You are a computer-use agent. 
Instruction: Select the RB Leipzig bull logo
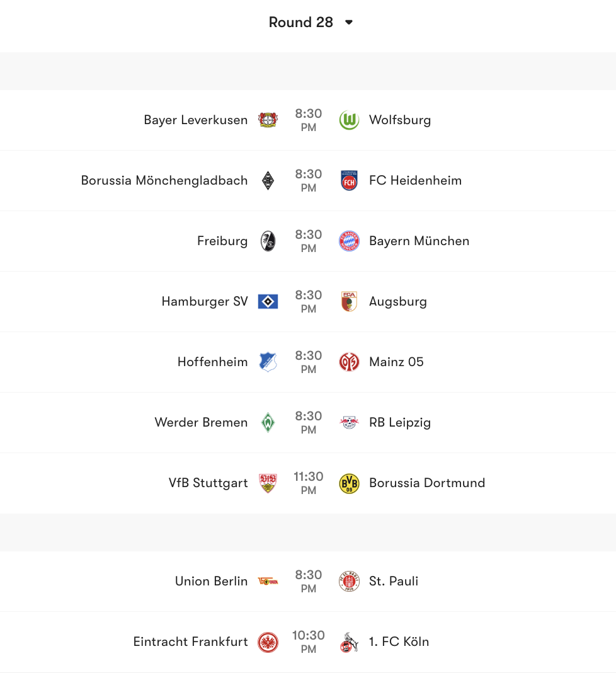click(348, 422)
